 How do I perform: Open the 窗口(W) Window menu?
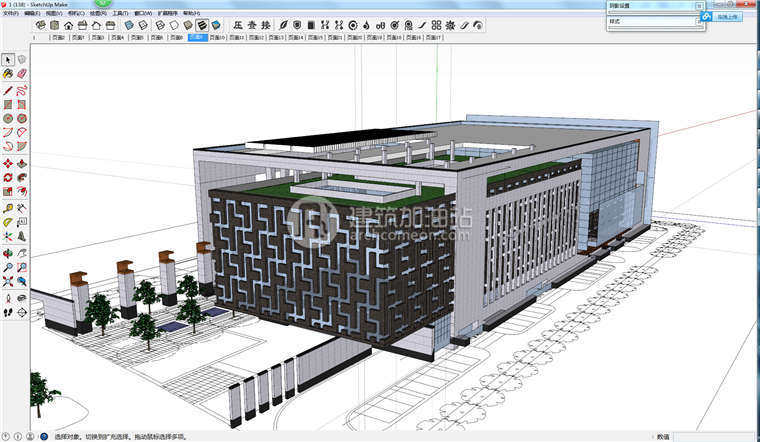click(143, 14)
